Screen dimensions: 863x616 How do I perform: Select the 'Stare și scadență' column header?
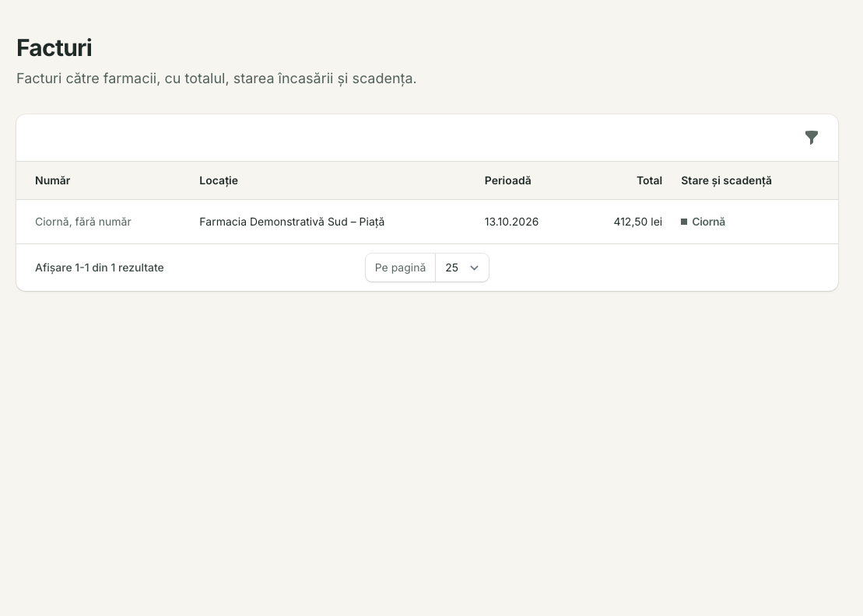coord(726,180)
